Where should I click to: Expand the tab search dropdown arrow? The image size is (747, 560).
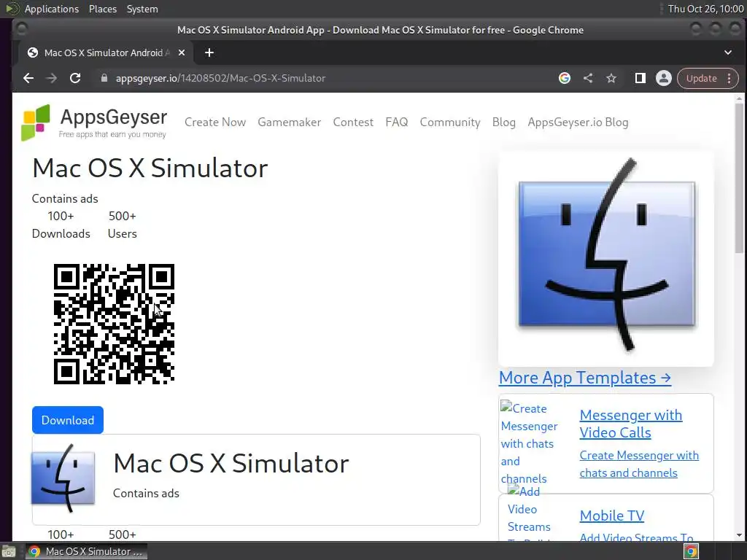(728, 52)
